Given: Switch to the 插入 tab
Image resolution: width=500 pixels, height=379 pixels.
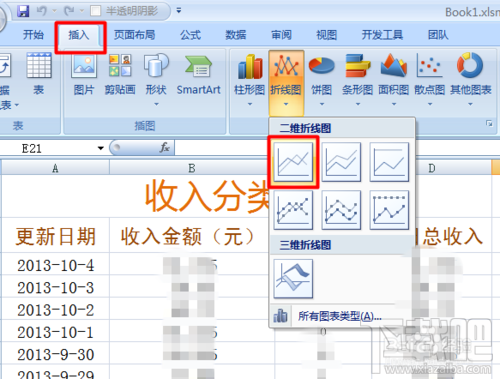Looking at the screenshot, I should pos(79,35).
